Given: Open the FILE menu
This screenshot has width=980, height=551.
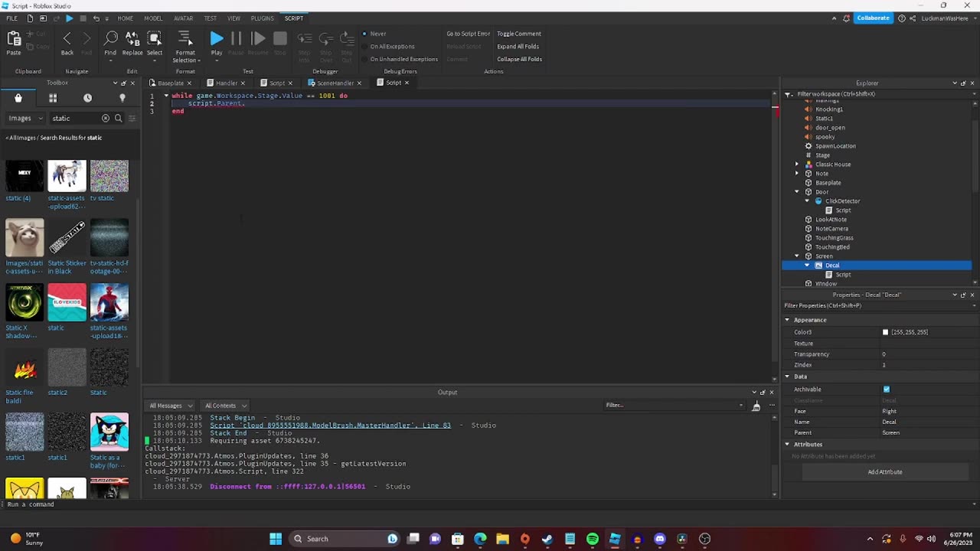Looking at the screenshot, I should pos(11,18).
